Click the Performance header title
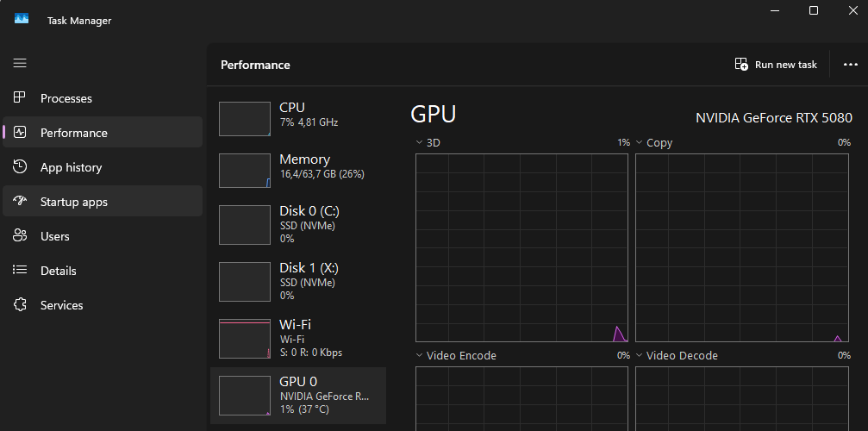Viewport: 868px width, 431px height. tap(255, 65)
